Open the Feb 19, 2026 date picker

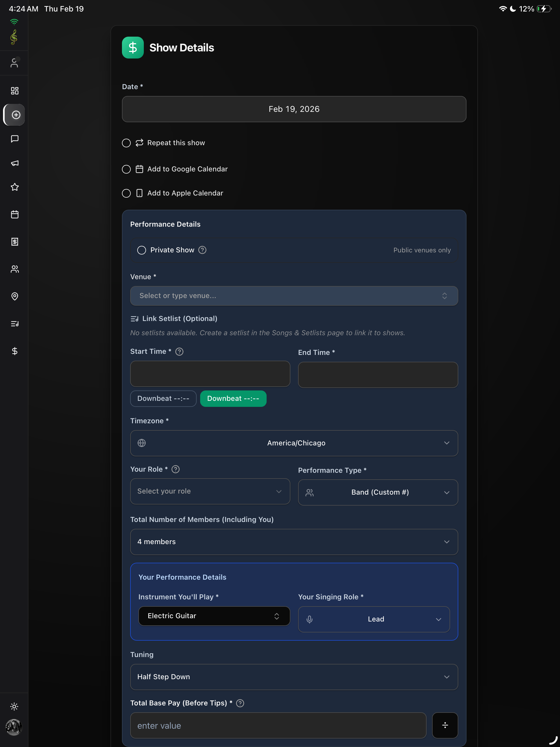(294, 109)
